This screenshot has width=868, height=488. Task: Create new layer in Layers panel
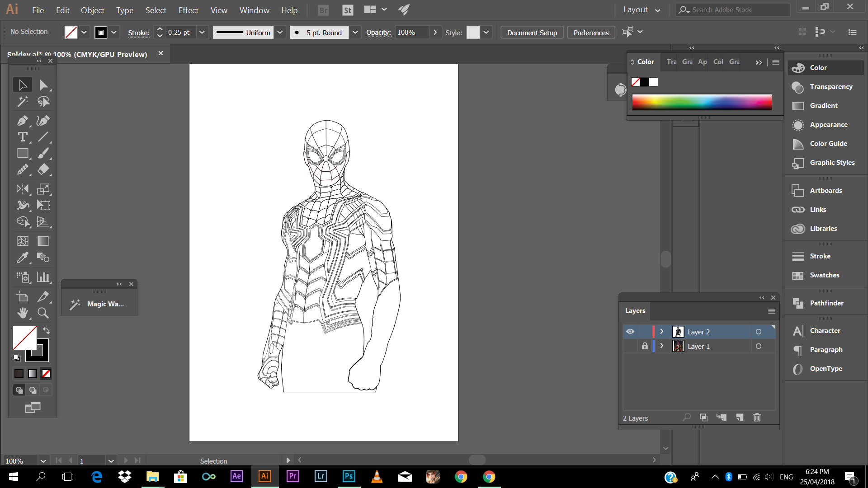pos(740,418)
